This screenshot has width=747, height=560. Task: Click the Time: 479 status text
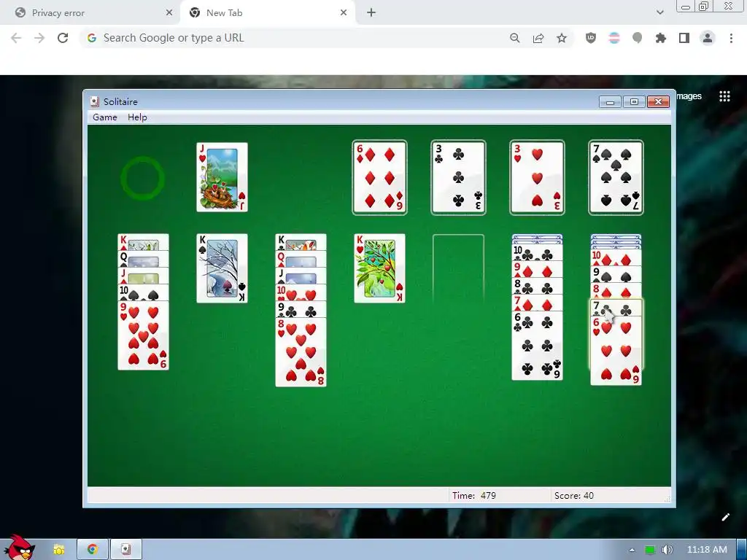[x=474, y=496]
